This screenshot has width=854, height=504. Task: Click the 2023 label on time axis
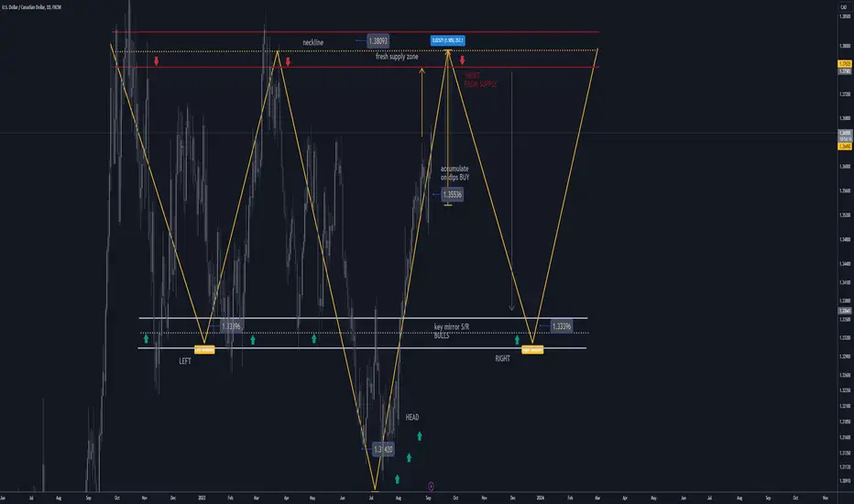pos(202,498)
